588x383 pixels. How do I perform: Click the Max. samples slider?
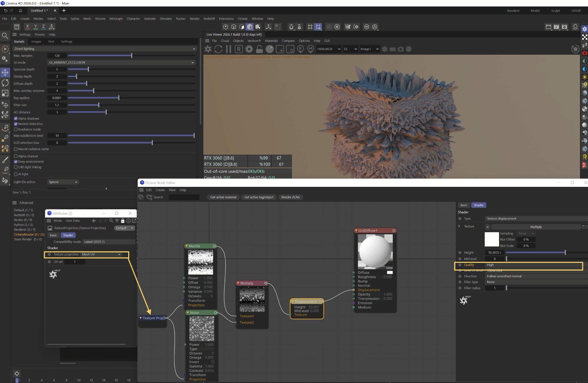click(x=132, y=56)
